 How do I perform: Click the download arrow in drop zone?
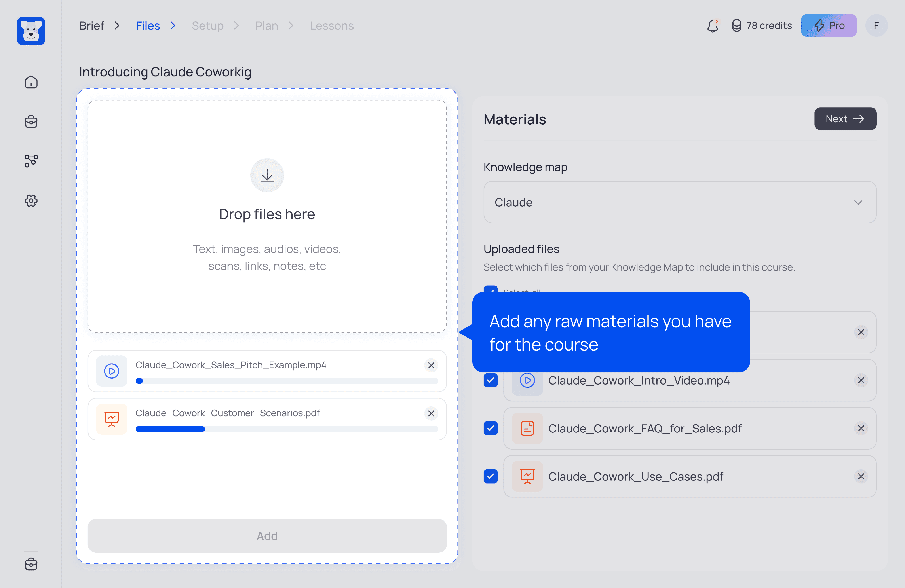pyautogui.click(x=267, y=175)
